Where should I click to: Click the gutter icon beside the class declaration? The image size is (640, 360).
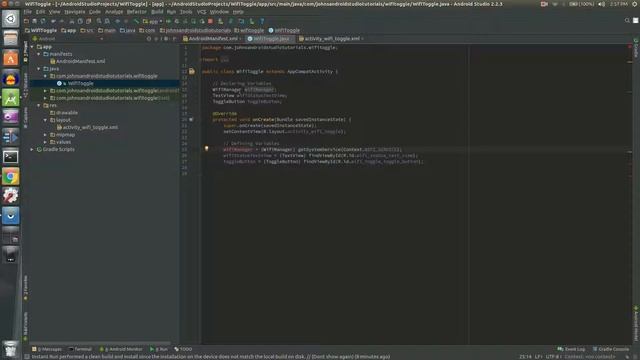[191, 71]
